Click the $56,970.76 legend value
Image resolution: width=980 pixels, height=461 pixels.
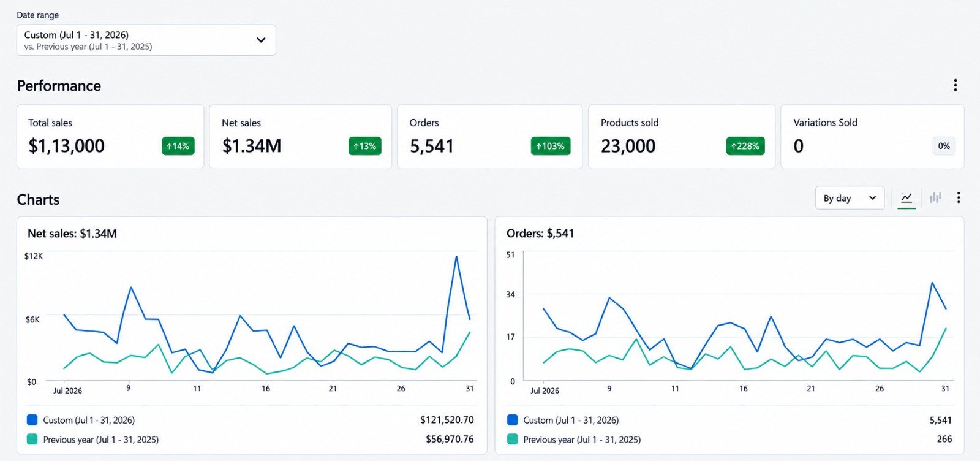[x=450, y=440]
